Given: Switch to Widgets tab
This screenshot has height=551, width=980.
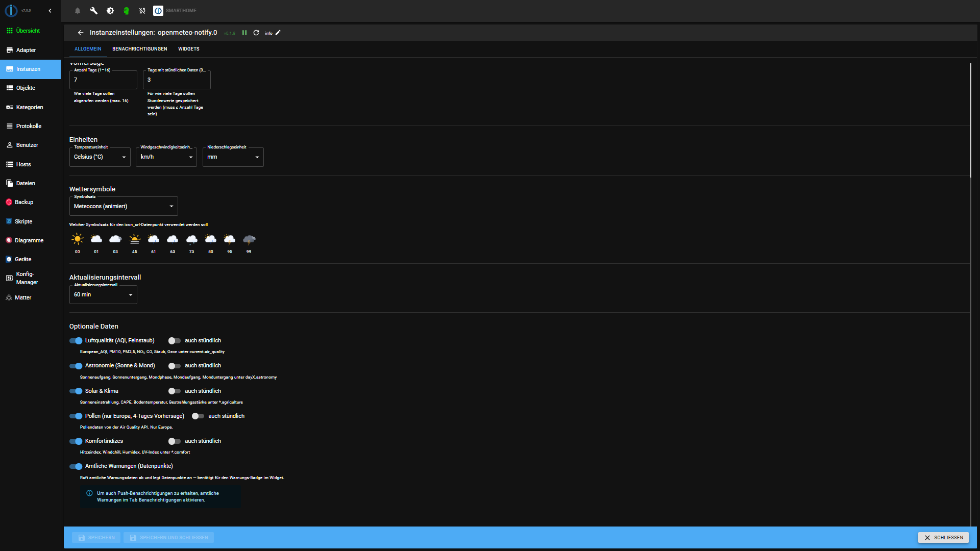Looking at the screenshot, I should point(189,49).
